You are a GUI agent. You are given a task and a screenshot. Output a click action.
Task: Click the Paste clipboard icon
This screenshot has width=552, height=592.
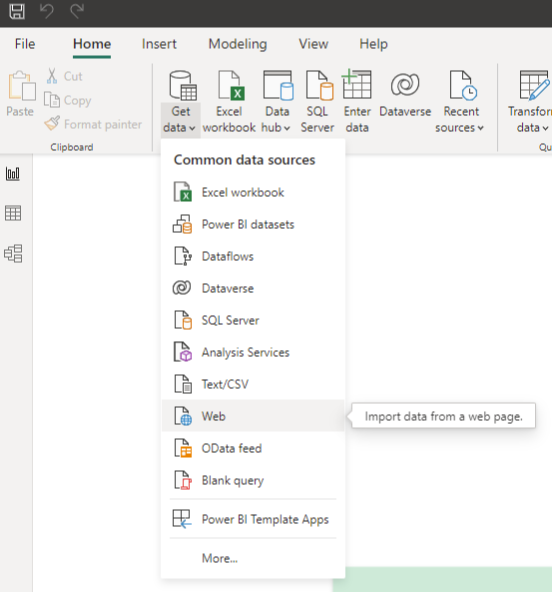[x=22, y=86]
